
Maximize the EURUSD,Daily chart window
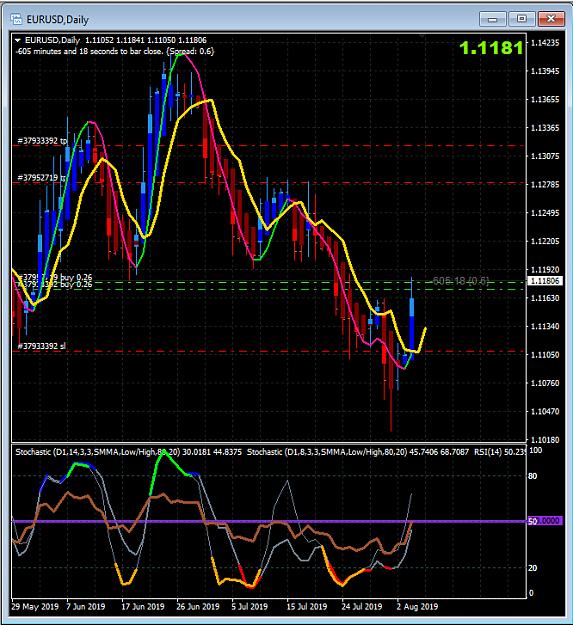click(x=522, y=19)
